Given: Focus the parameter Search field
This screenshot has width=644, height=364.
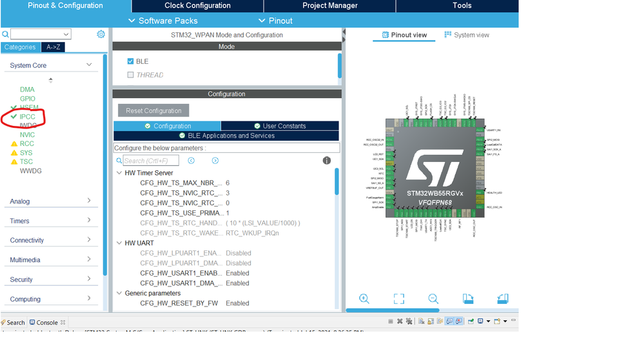Looking at the screenshot, I should 151,161.
